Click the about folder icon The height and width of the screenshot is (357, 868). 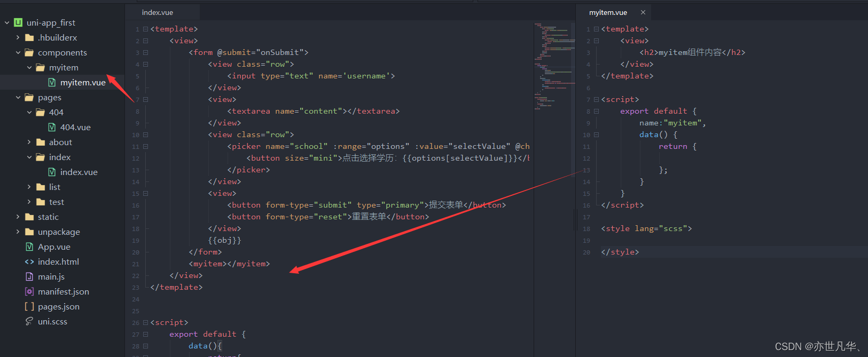pyautogui.click(x=41, y=142)
